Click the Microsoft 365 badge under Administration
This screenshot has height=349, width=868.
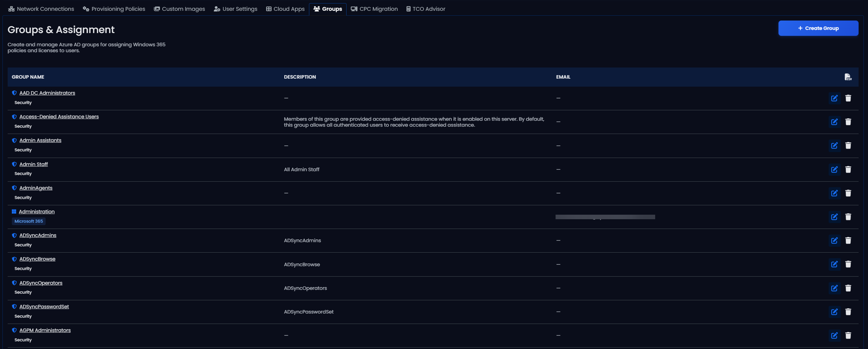[29, 221]
